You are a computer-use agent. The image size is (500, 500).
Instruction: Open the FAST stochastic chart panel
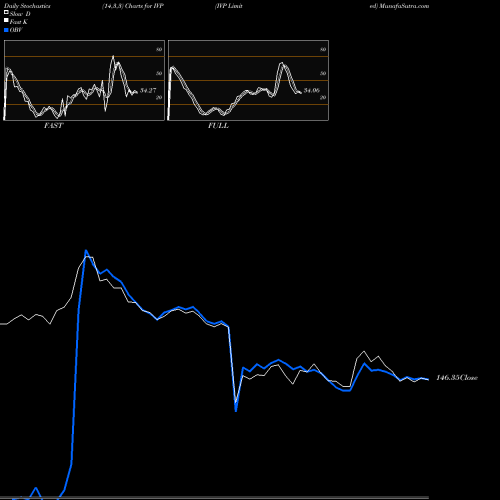pyautogui.click(x=84, y=80)
